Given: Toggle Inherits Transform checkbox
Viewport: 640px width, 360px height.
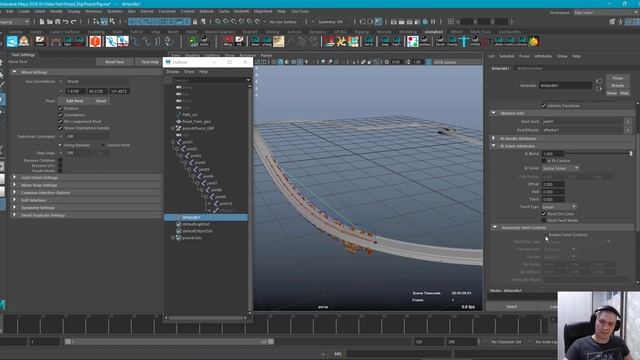Looking at the screenshot, I should (x=544, y=106).
